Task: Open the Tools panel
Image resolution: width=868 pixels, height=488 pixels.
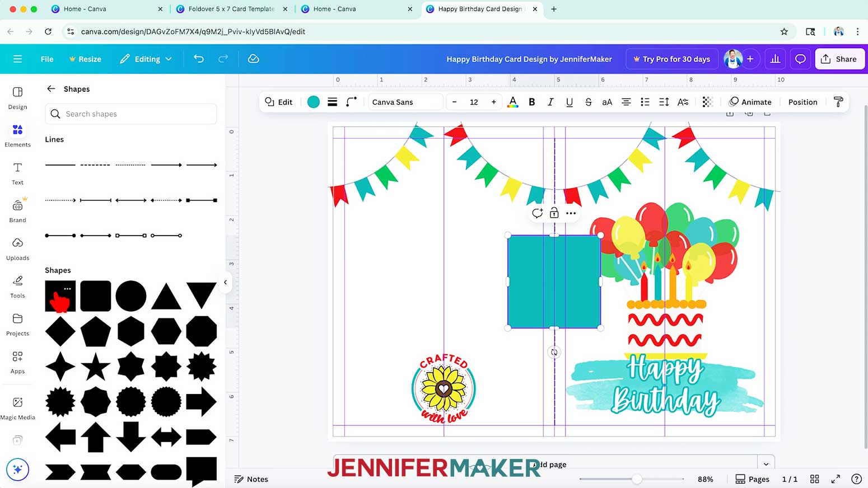Action: point(17,287)
